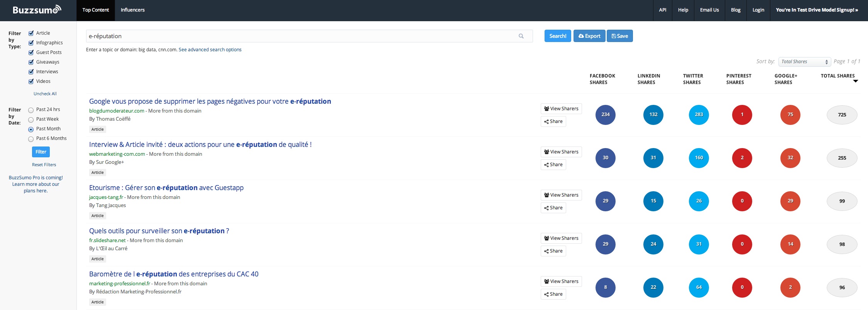The image size is (868, 310).
Task: Click the Save button
Action: (620, 36)
